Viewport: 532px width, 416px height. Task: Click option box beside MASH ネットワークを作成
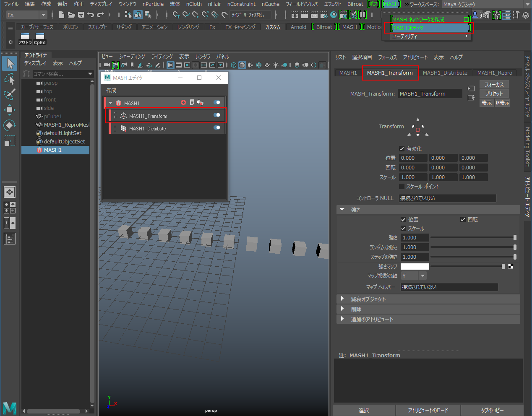pyautogui.click(x=466, y=19)
